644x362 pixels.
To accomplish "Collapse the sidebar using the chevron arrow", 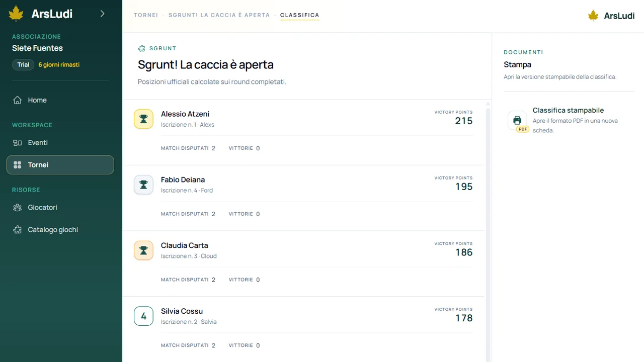I will (102, 14).
